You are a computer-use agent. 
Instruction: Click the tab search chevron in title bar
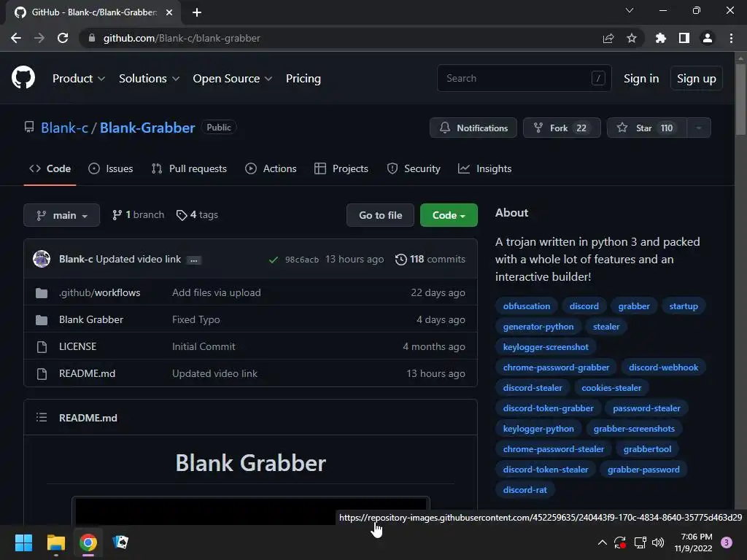(x=630, y=10)
